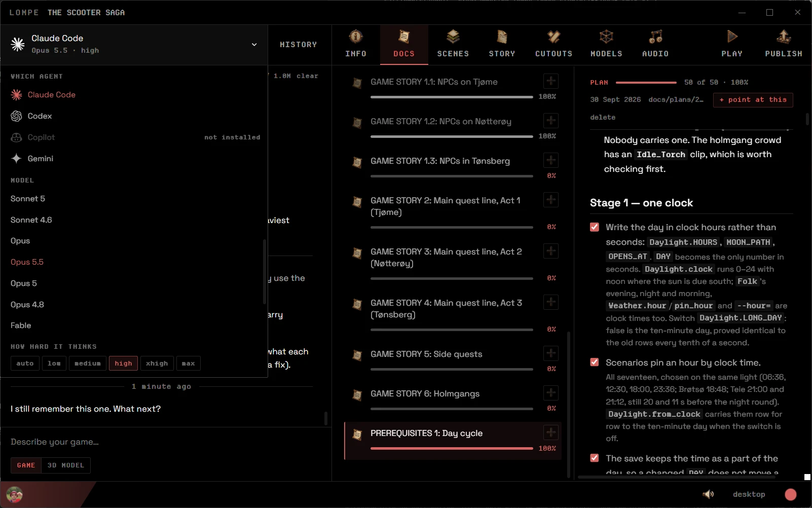This screenshot has height=508, width=812.
Task: Click plus button for PREREQUISITES 1 row
Action: coord(551,432)
